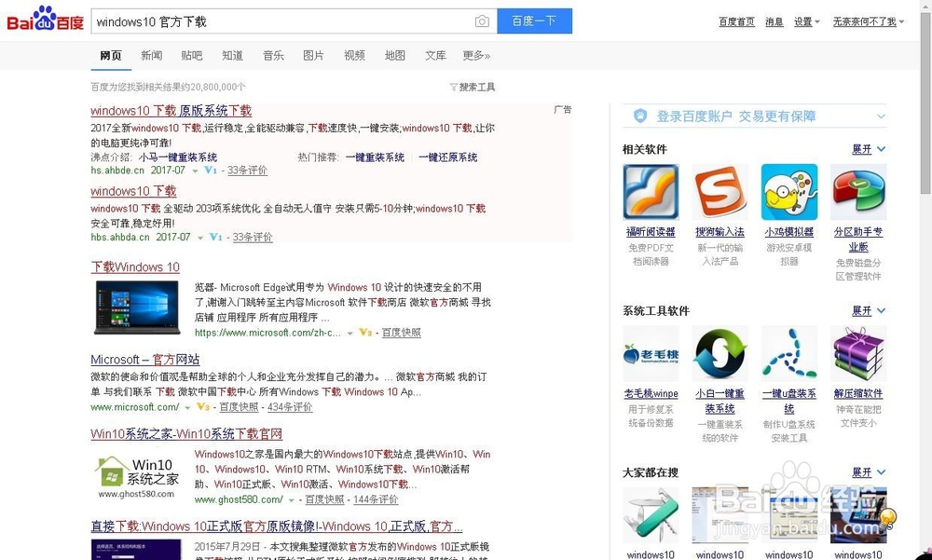Open result Microsoft – 官方网站

[145, 360]
